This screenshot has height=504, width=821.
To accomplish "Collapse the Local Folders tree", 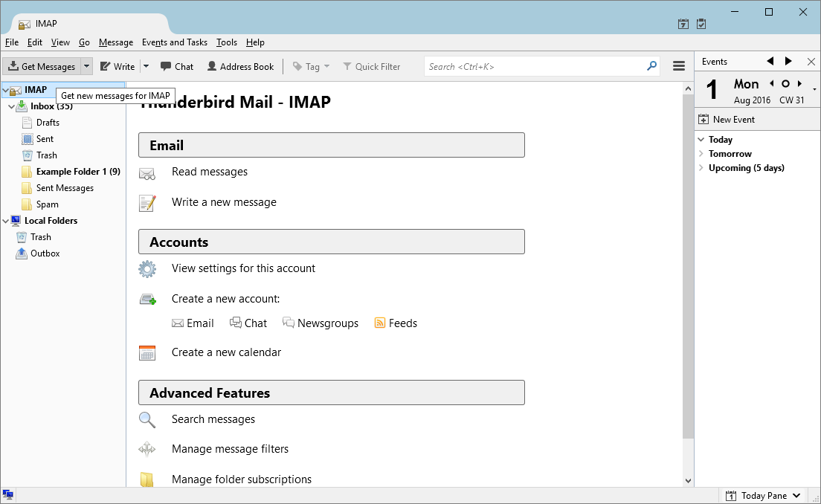I will pyautogui.click(x=6, y=221).
